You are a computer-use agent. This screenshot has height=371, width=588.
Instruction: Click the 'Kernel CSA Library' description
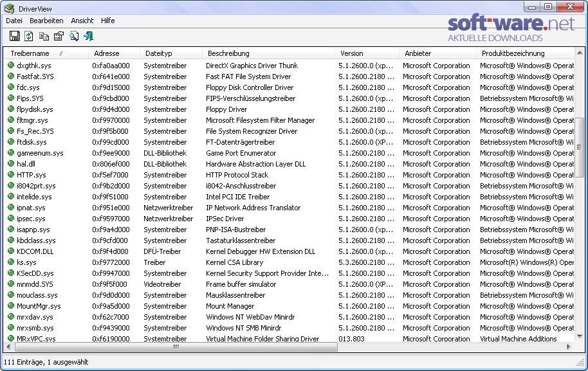point(234,262)
